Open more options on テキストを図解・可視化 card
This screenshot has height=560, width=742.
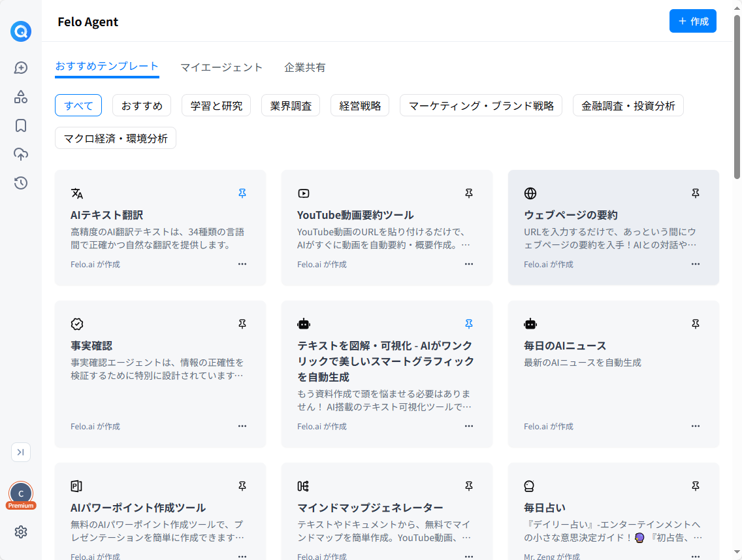(x=469, y=426)
